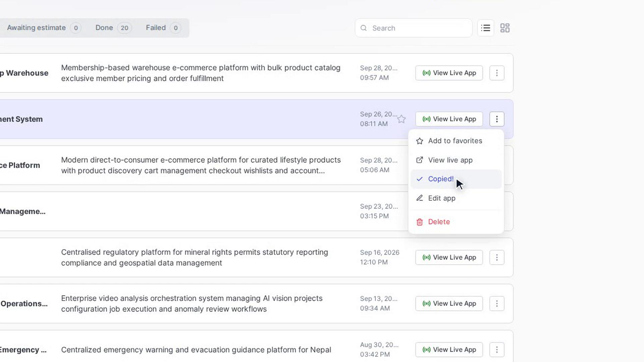Open more options for mineral rights row
The height and width of the screenshot is (362, 644).
(497, 257)
